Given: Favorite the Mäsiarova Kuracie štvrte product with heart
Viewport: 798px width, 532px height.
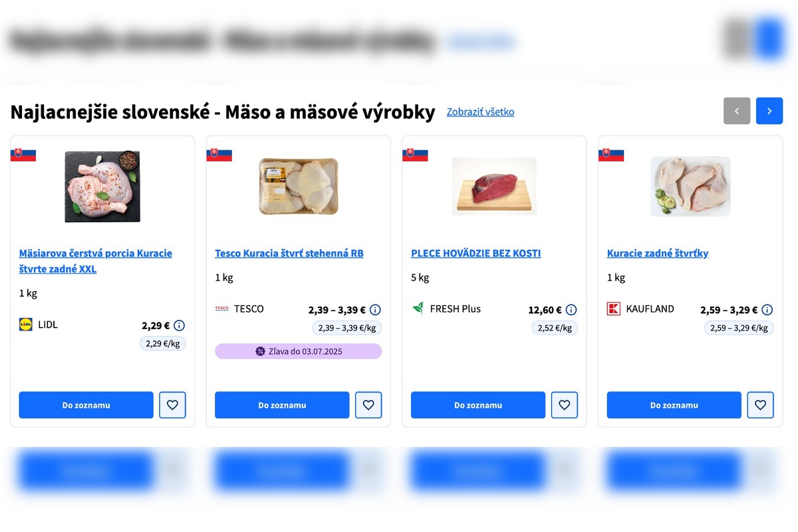Looking at the screenshot, I should pyautogui.click(x=172, y=405).
